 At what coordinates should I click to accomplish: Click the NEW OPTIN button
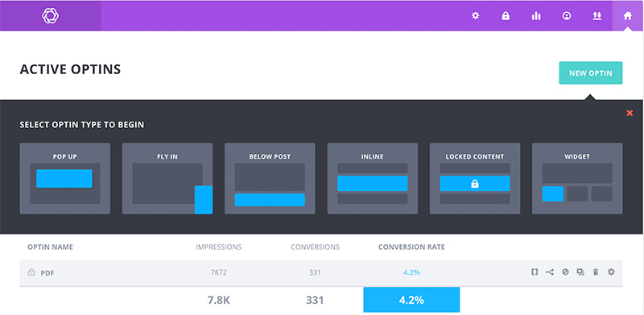[591, 73]
